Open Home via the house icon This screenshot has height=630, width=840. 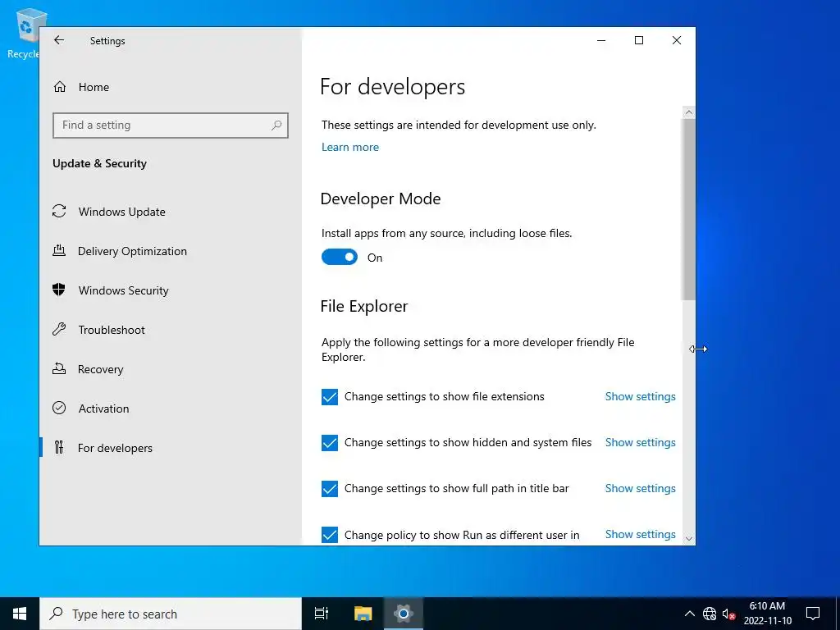tap(59, 87)
